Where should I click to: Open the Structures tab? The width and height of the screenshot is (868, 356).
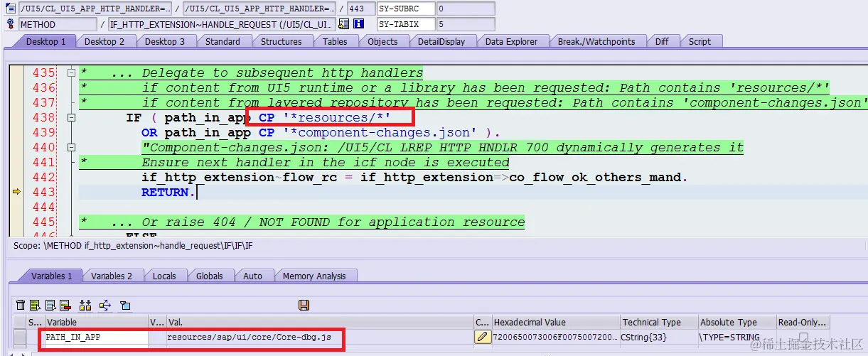(282, 41)
